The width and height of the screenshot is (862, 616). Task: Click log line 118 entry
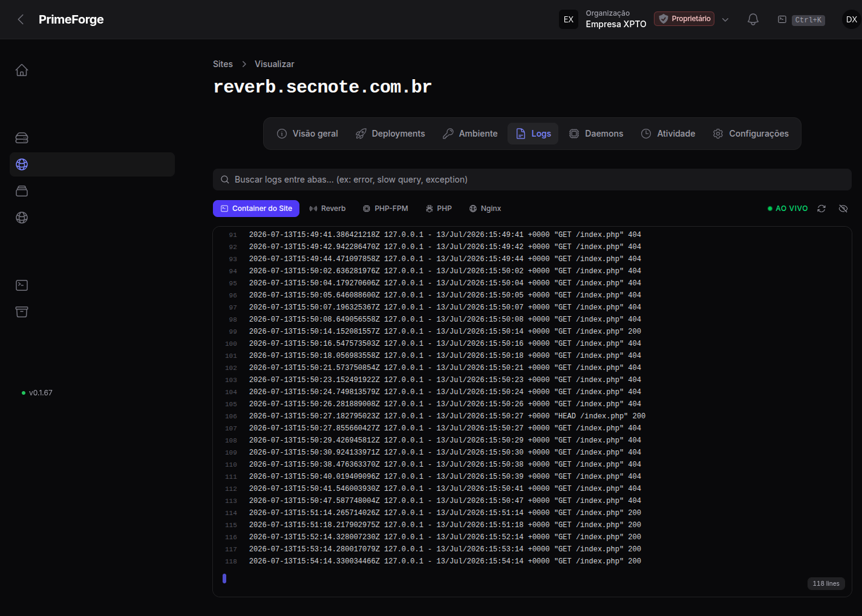pos(532,561)
